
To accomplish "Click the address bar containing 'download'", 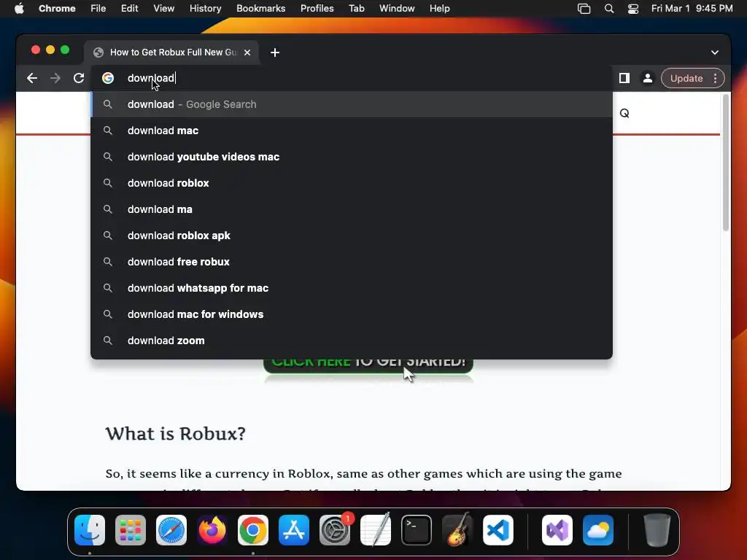I will pos(352,78).
